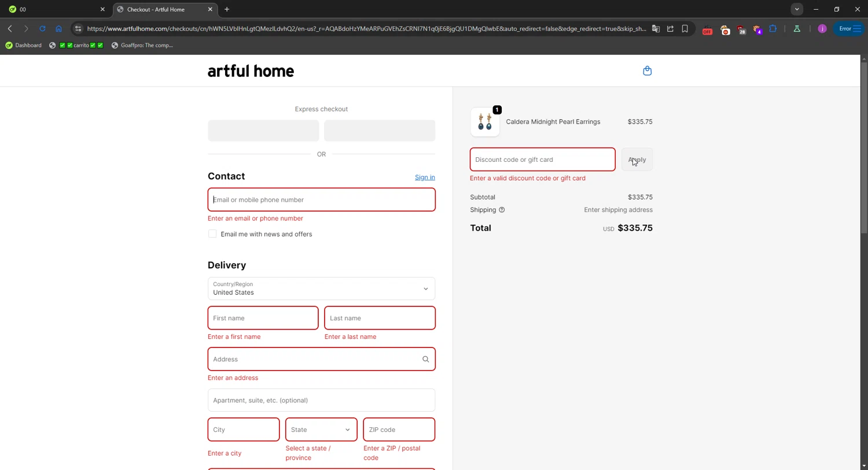
Task: Focus the Apartment, suite field
Action: (x=321, y=400)
